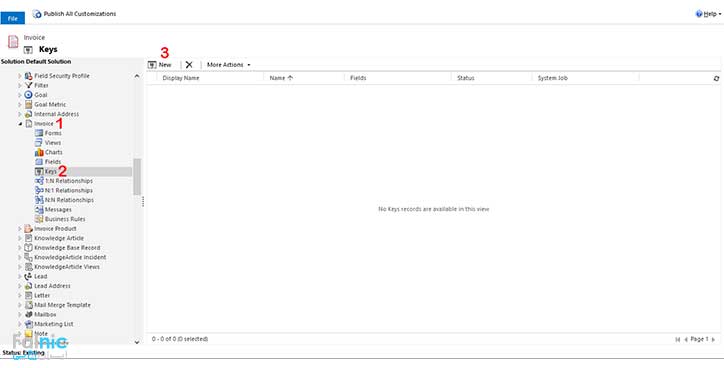Click the Filter funnel icon
Image resolution: width=724 pixels, height=368 pixels.
(x=28, y=85)
